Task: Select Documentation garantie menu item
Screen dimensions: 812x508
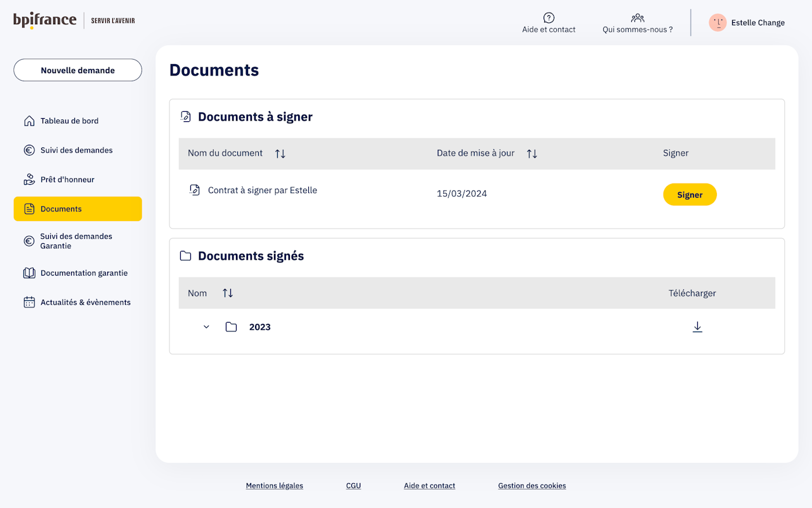Action: [x=84, y=273]
